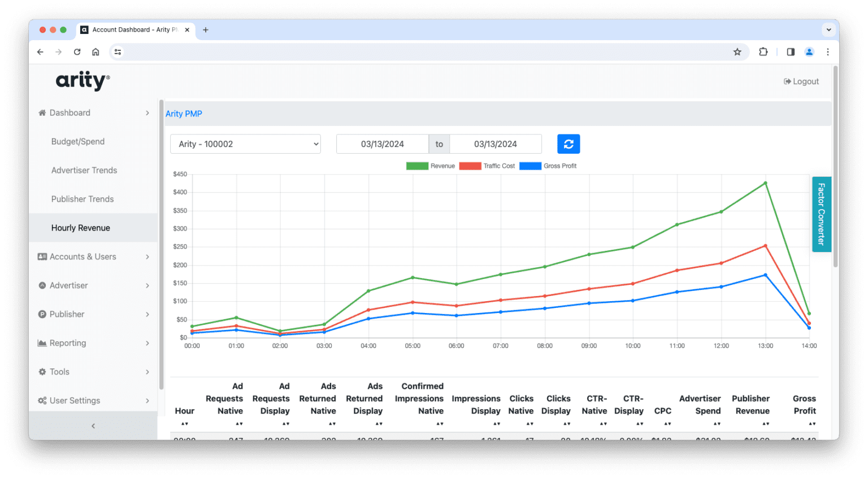
Task: Collapse the sidebar with the arrow button
Action: pyautogui.click(x=93, y=425)
